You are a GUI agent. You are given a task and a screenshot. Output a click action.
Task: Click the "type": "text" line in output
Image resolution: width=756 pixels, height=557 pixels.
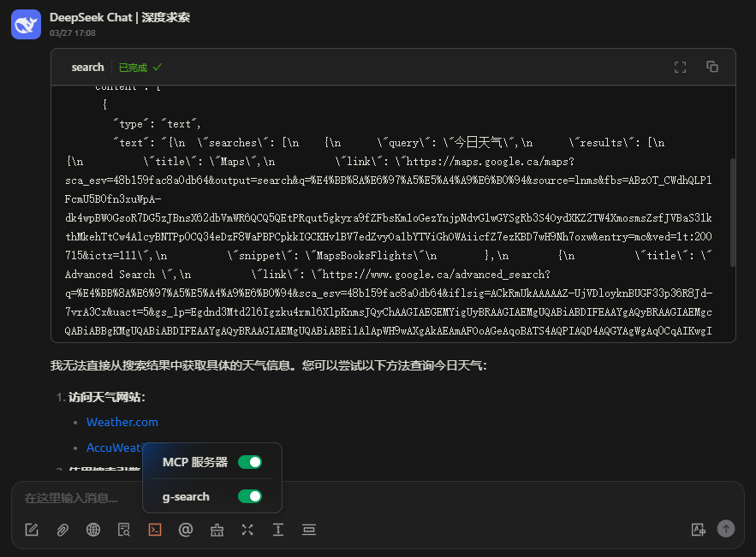click(158, 124)
